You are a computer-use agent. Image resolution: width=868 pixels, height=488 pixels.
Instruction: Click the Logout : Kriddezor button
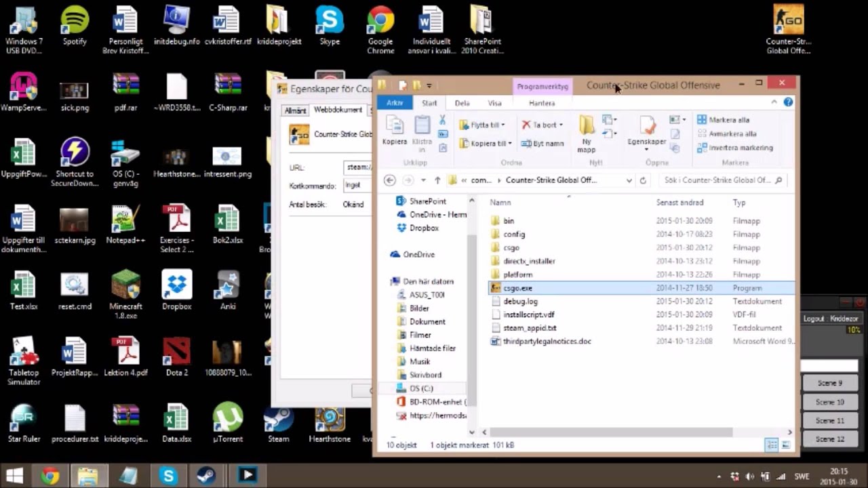click(x=830, y=319)
